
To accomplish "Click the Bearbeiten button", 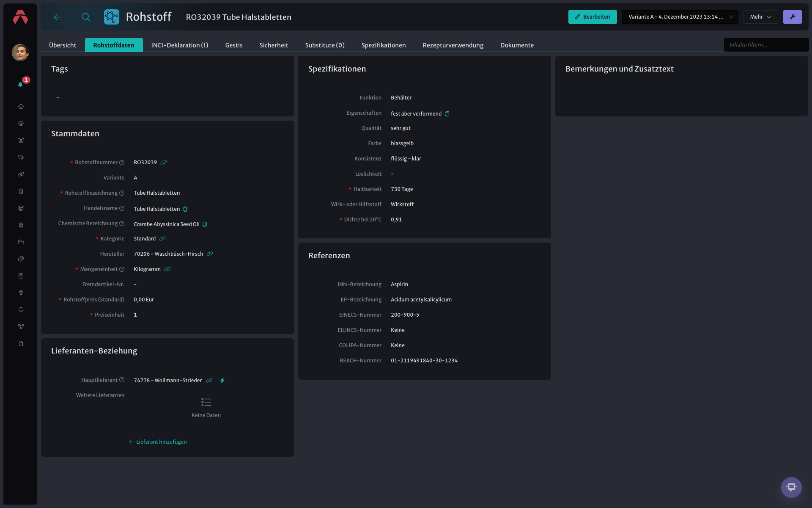I will click(593, 17).
